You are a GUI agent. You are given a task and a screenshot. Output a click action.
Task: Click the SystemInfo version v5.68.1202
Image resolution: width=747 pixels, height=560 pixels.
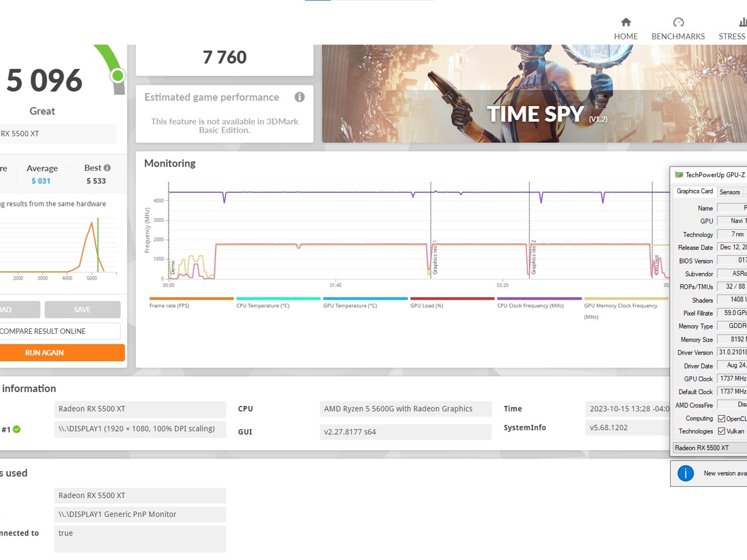click(x=628, y=428)
